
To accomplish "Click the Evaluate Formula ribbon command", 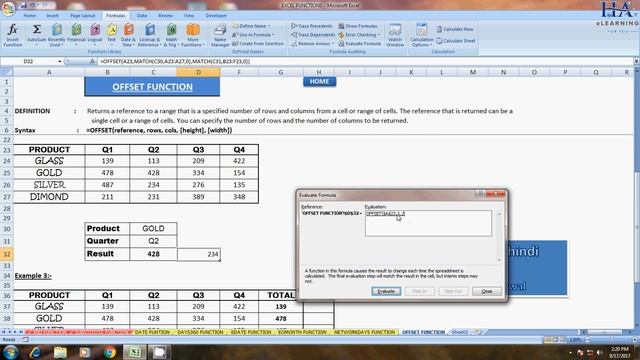I will coord(360,44).
